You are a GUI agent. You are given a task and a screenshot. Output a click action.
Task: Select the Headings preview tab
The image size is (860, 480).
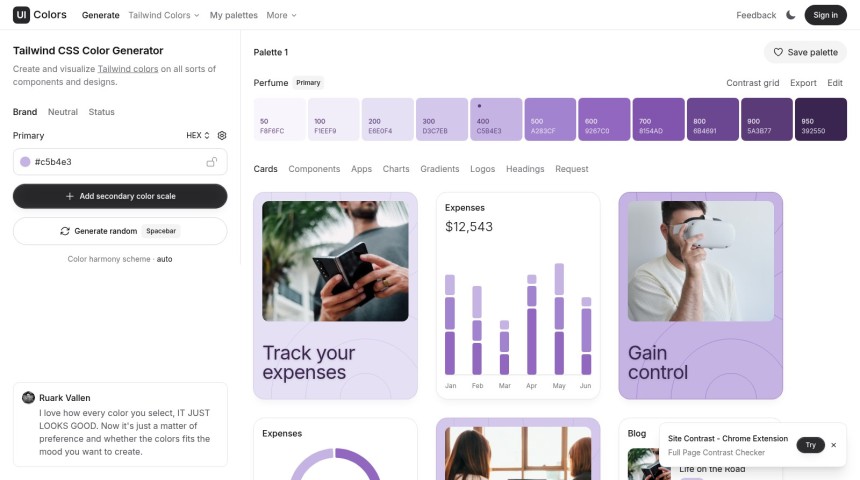[x=525, y=169]
